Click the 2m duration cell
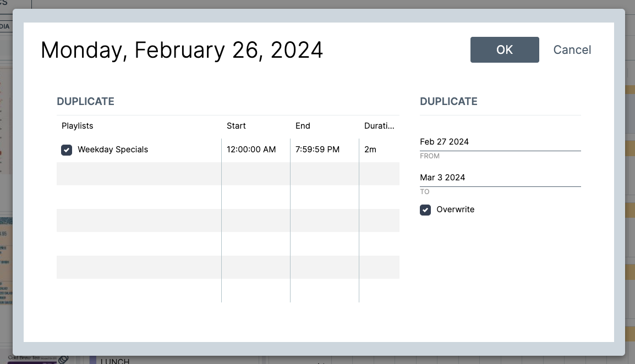635x364 pixels. (370, 150)
